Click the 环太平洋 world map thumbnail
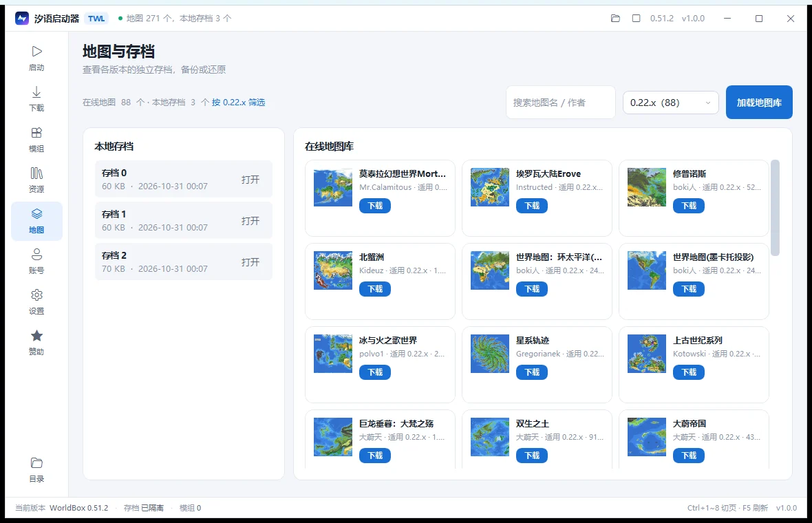The image size is (812, 523). pos(490,270)
